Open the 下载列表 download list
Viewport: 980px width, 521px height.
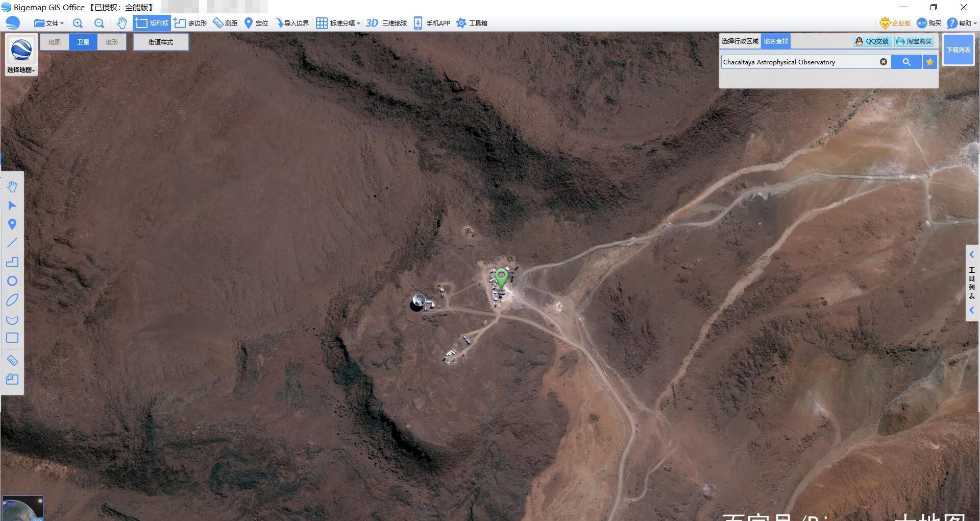958,50
